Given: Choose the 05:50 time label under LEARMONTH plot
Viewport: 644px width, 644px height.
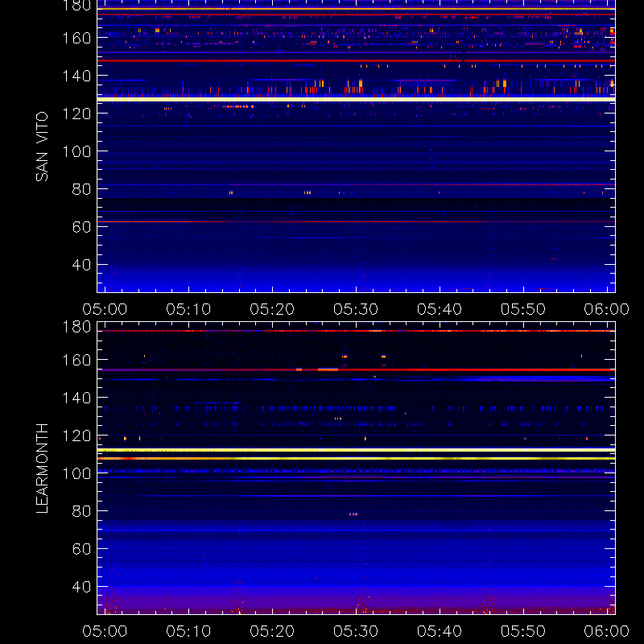Looking at the screenshot, I should coord(522,631).
